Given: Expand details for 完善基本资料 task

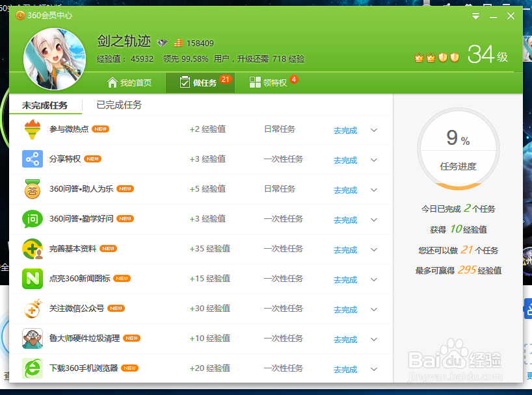Looking at the screenshot, I should pos(374,249).
